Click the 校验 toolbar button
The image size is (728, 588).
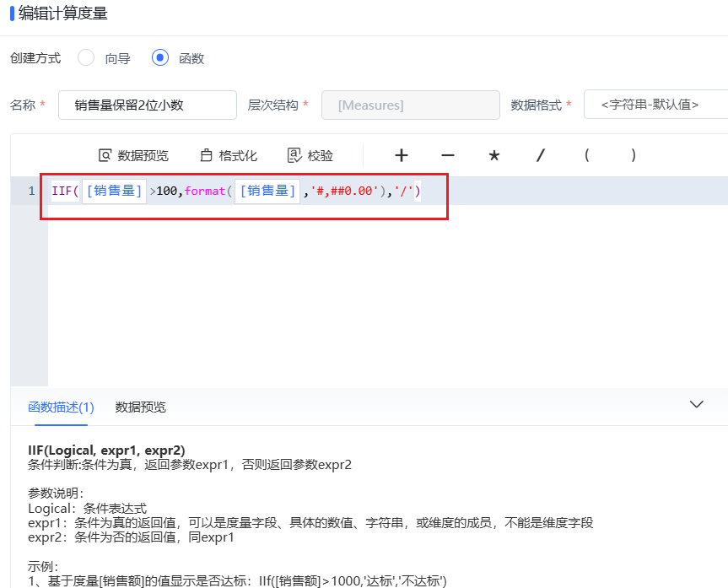(310, 155)
